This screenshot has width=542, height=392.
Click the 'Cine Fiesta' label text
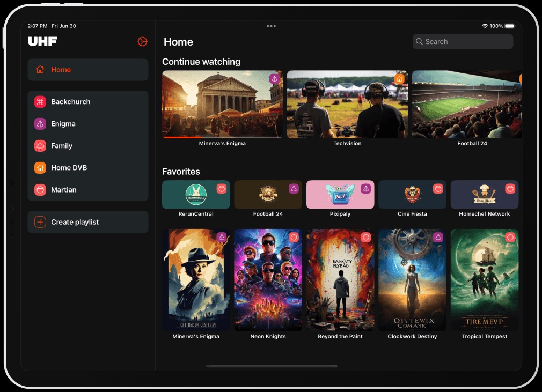pos(412,214)
